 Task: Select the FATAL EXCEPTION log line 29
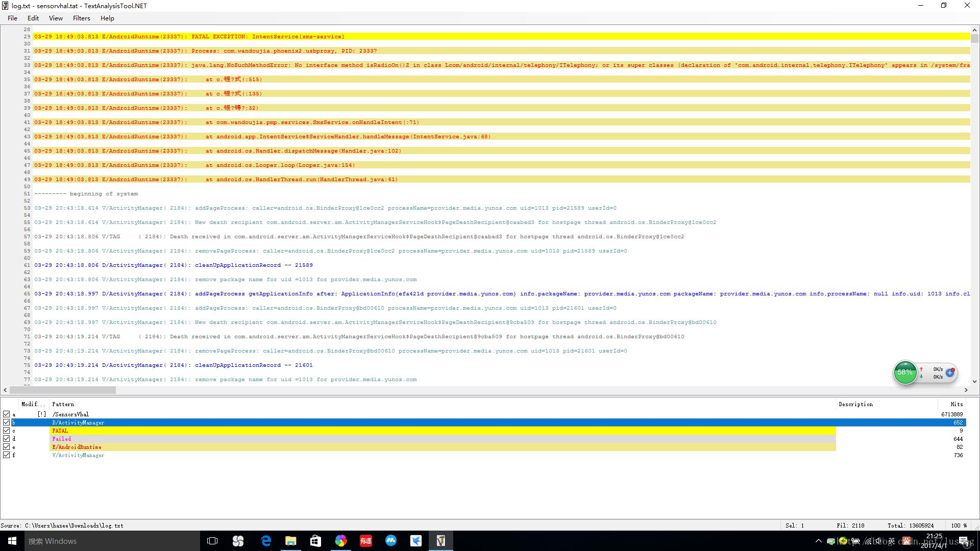tap(502, 37)
